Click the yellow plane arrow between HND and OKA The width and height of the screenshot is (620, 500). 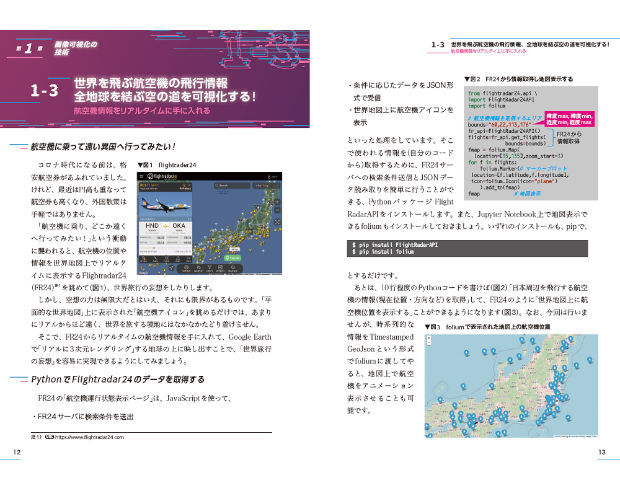point(165,226)
